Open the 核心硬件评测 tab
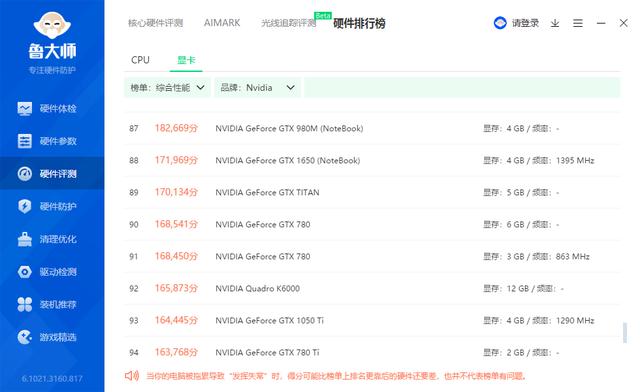 [x=156, y=23]
